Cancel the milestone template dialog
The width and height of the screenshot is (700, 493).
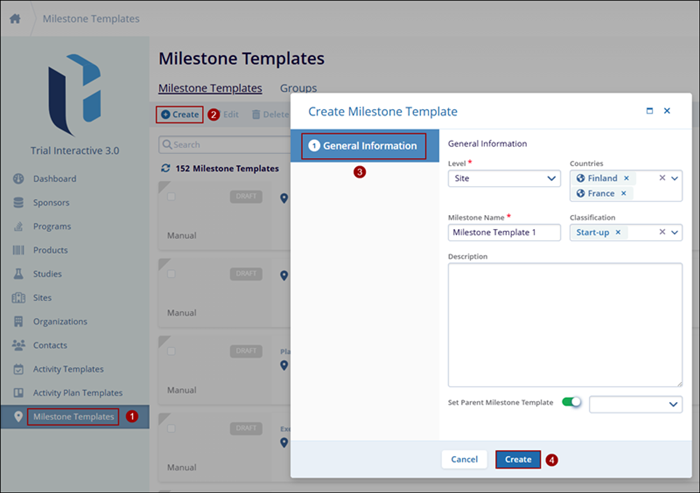click(x=464, y=459)
